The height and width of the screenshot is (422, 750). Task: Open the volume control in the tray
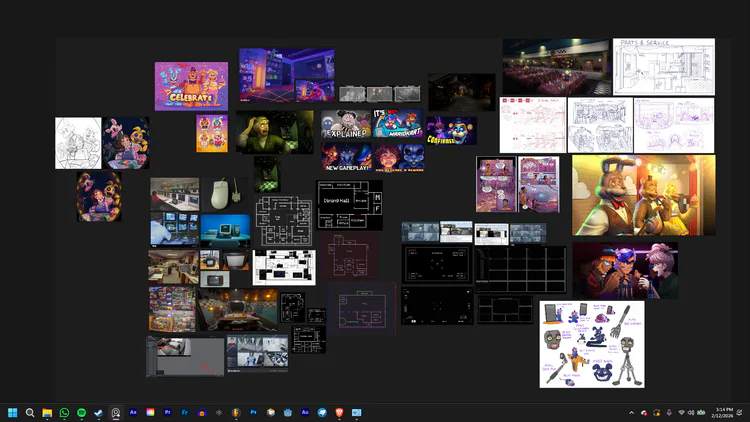click(x=691, y=412)
